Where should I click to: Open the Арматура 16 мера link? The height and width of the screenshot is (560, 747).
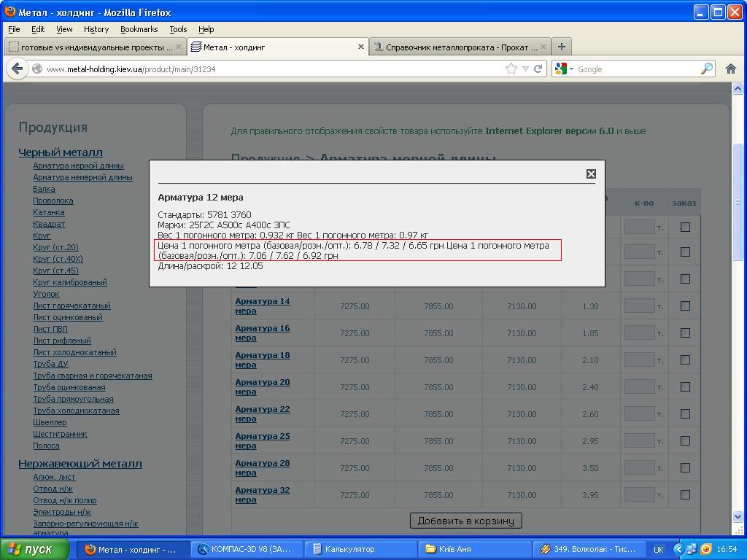pyautogui.click(x=263, y=332)
